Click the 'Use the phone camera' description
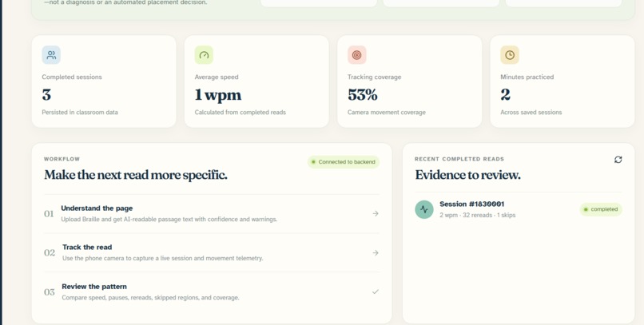The width and height of the screenshot is (644, 325). pyautogui.click(x=163, y=259)
